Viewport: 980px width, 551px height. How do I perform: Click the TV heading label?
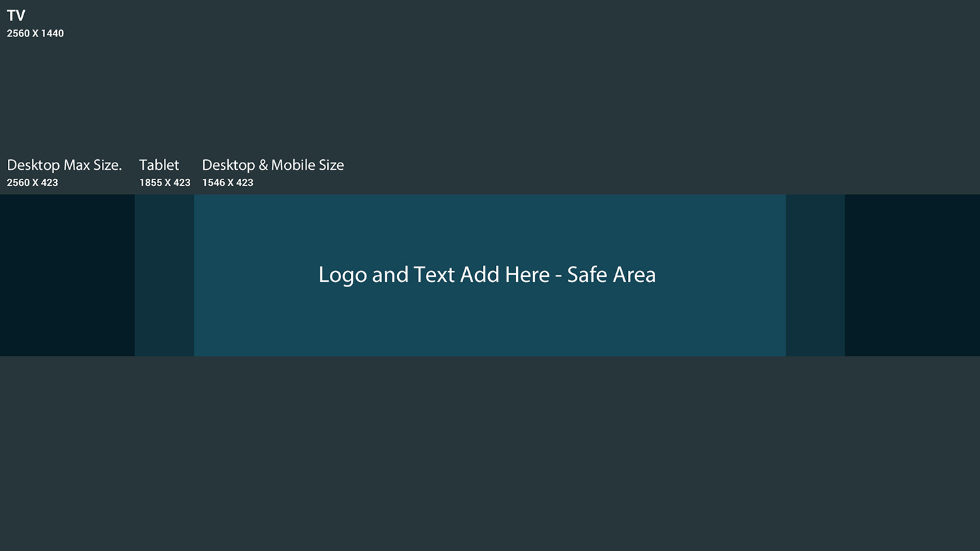[16, 15]
